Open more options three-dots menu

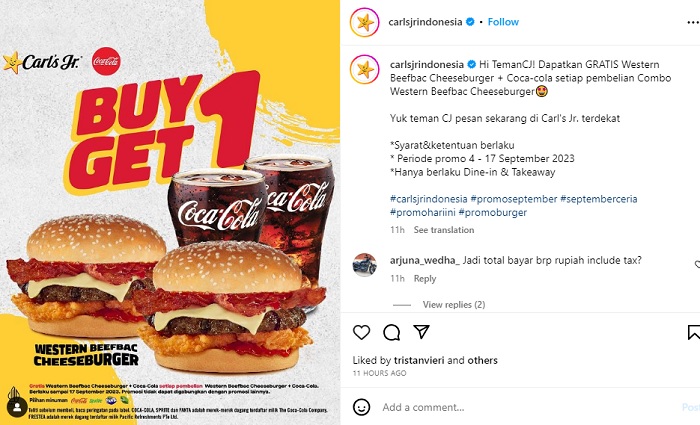point(693,22)
